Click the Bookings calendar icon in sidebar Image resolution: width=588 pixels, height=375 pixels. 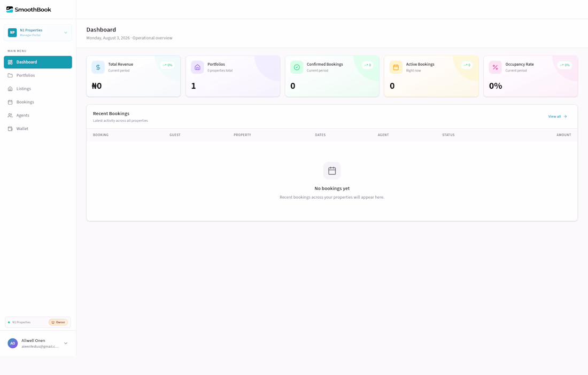coord(10,102)
